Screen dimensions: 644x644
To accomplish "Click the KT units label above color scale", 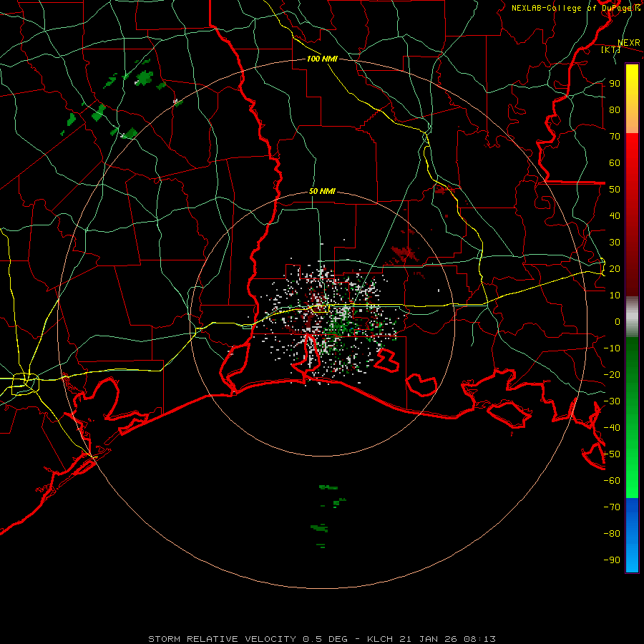I will (610, 49).
